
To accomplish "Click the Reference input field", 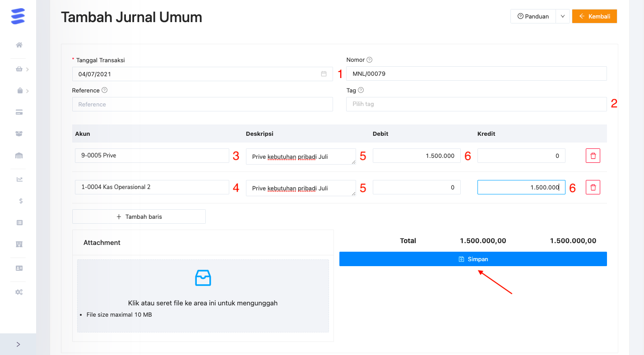I will point(202,104).
